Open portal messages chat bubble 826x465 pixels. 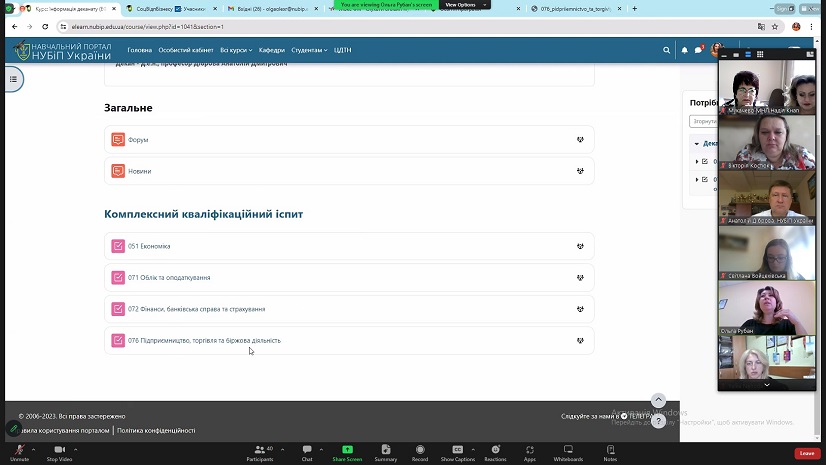(699, 50)
